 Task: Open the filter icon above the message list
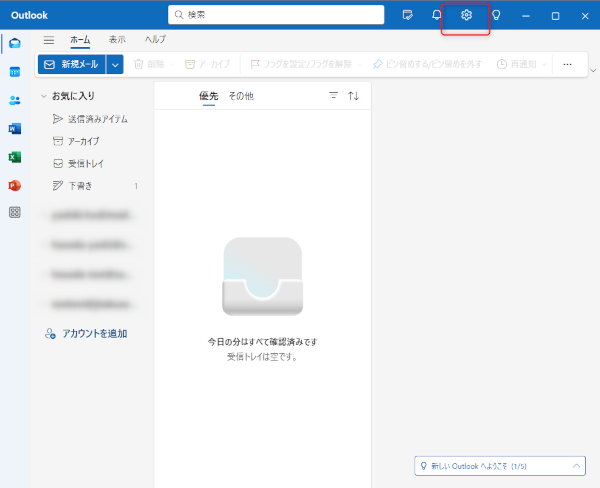click(x=333, y=96)
